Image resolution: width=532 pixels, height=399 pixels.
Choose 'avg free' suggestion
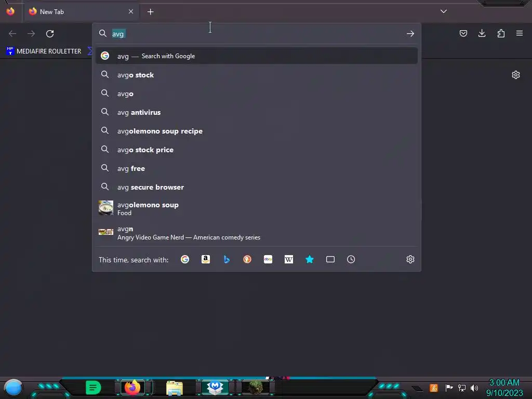click(257, 168)
